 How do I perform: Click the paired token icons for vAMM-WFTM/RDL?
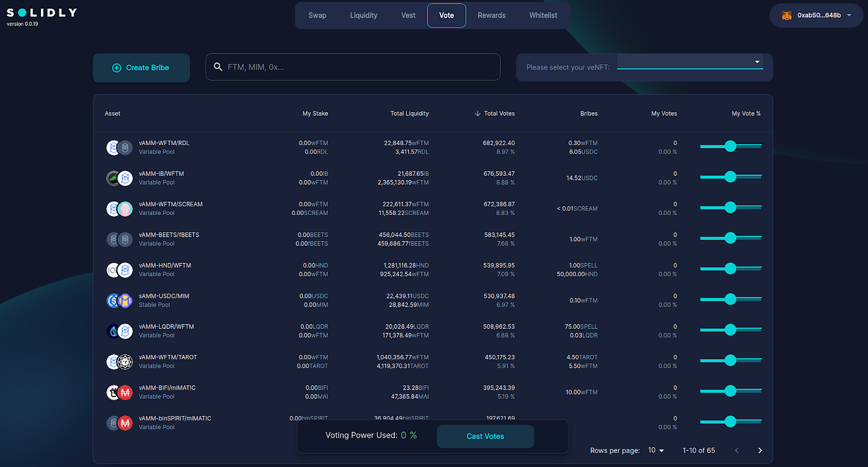(x=119, y=147)
